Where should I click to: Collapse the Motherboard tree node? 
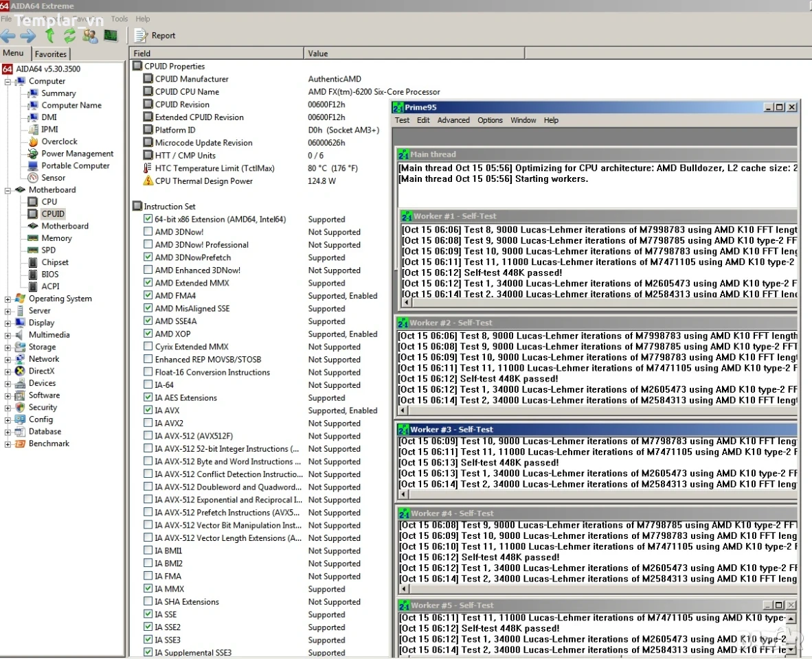[x=8, y=190]
